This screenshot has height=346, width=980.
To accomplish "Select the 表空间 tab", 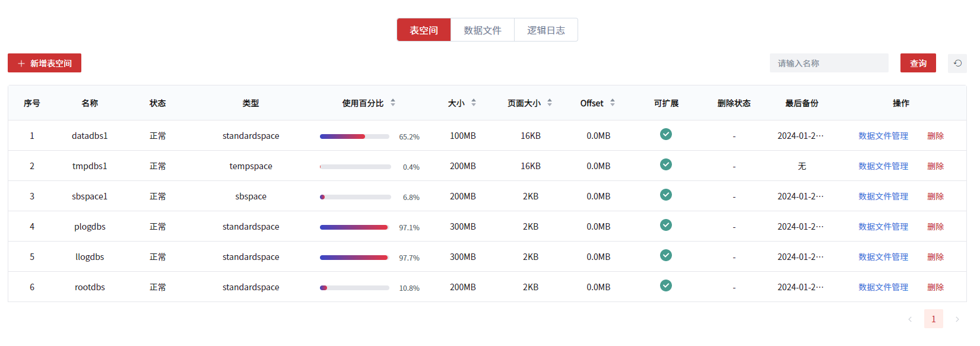I will tap(424, 30).
